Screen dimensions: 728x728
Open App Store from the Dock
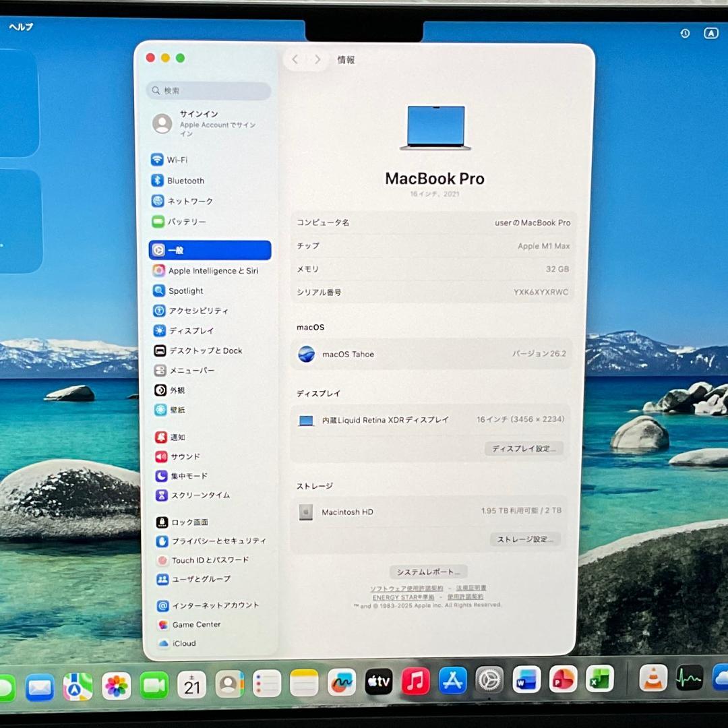click(x=453, y=681)
